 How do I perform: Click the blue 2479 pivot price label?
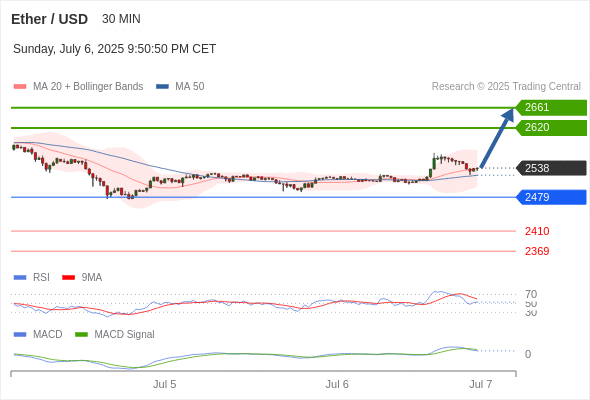551,197
